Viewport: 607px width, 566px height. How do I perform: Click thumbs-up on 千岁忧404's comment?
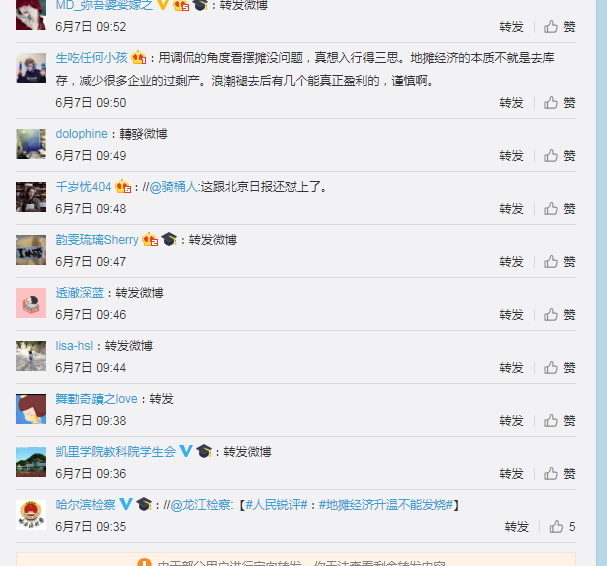tap(559, 209)
